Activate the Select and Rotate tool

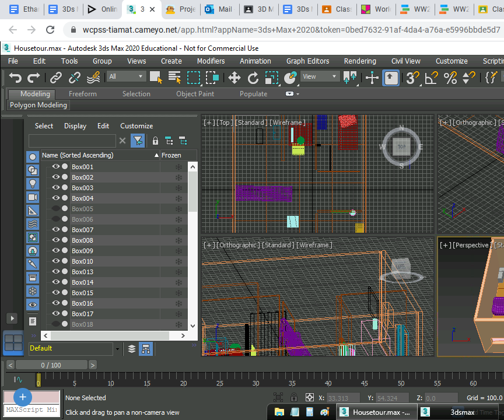click(x=254, y=77)
